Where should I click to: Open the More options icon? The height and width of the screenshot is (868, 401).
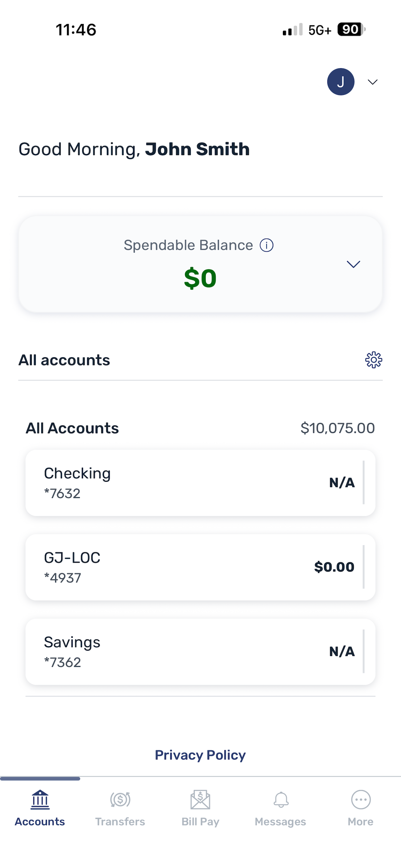click(x=361, y=800)
